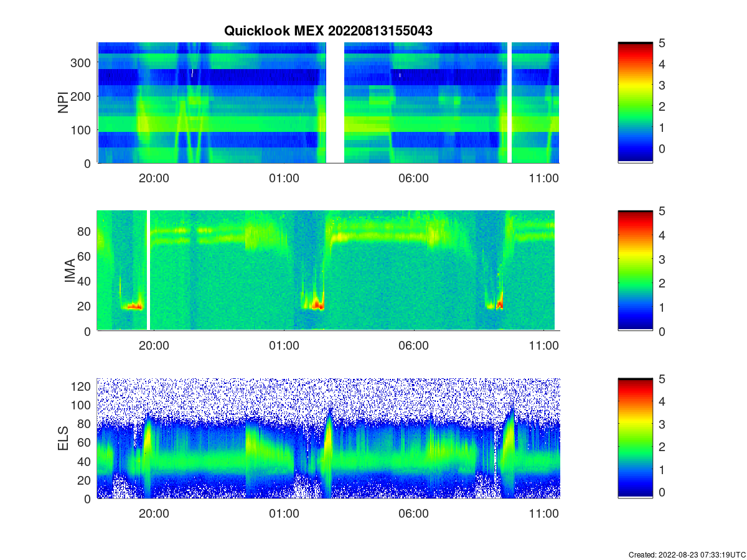Click the 20:00 tick under IMA plot

click(154, 346)
